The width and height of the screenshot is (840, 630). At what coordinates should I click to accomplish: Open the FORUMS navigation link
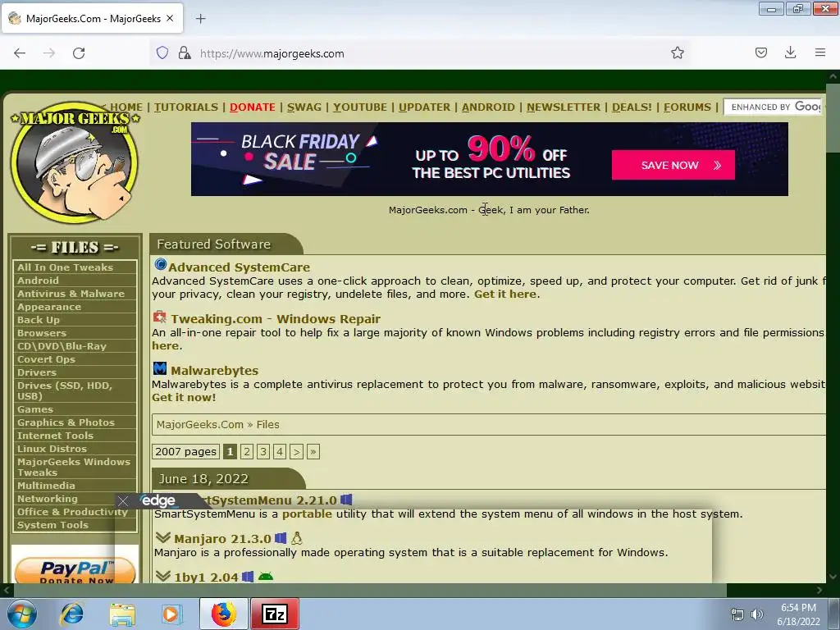pyautogui.click(x=687, y=107)
